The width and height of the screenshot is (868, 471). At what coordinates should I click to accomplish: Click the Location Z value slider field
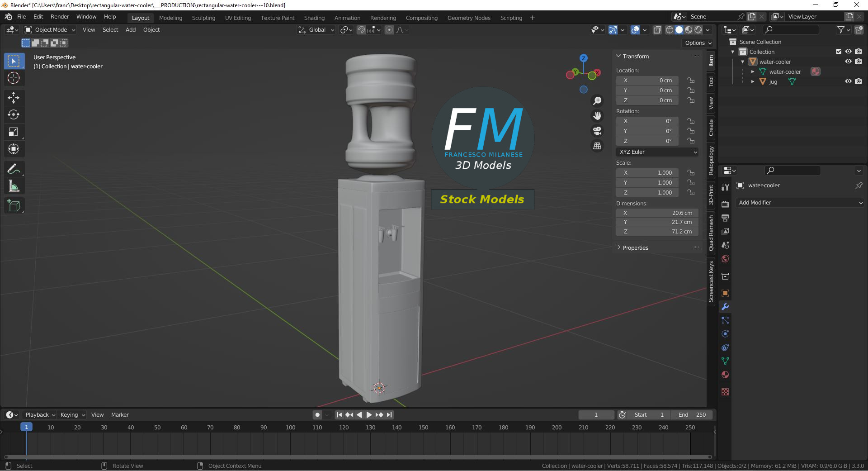point(647,100)
